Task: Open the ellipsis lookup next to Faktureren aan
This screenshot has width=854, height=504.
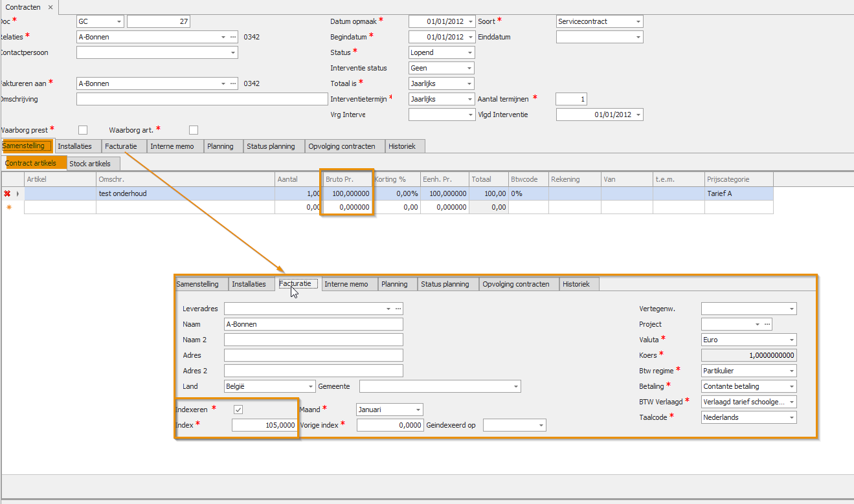Action: 234,83
